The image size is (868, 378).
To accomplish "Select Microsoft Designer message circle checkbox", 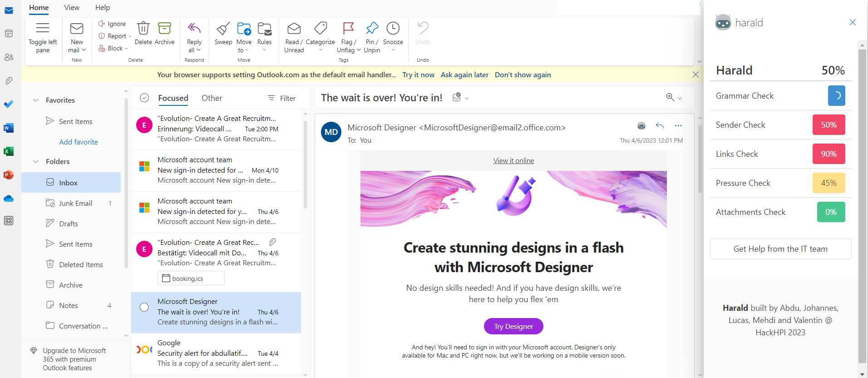I will coord(144,307).
